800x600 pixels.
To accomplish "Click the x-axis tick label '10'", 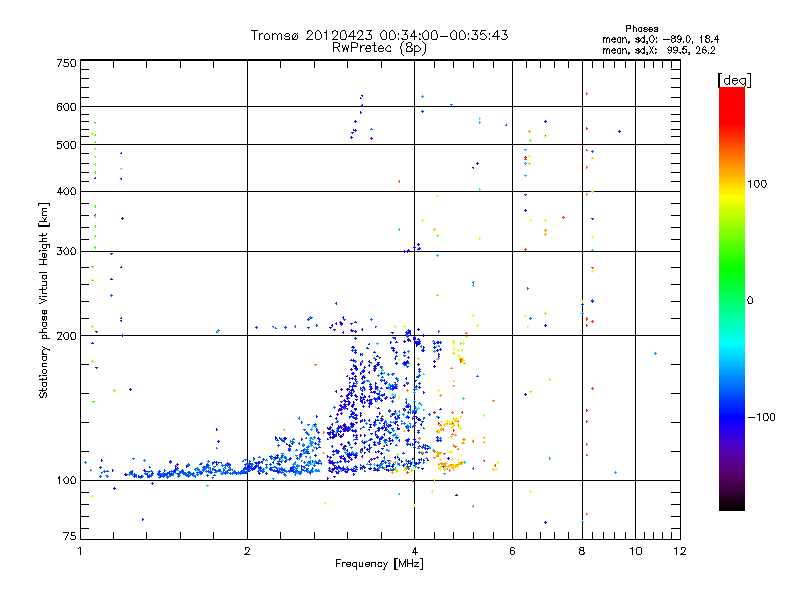I will pos(635,551).
